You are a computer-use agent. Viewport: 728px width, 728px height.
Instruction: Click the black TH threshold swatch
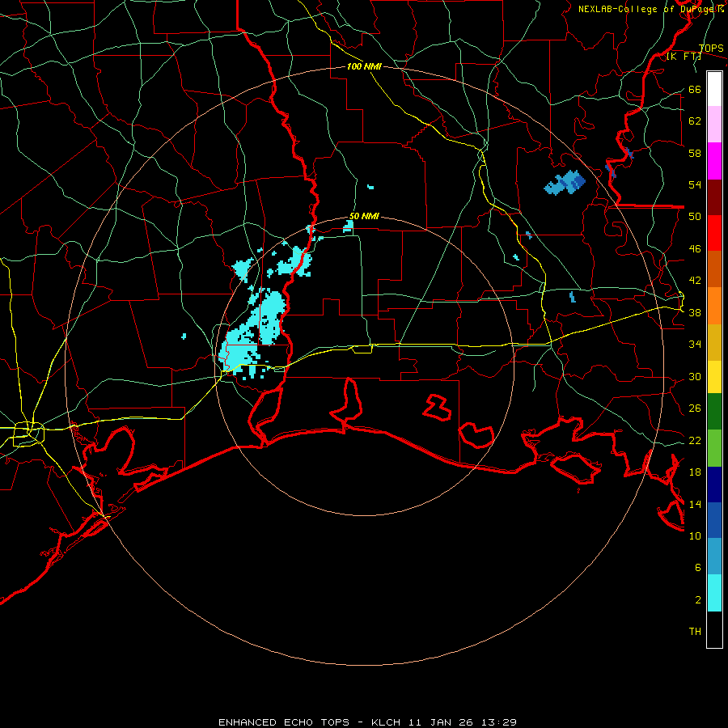point(714,629)
